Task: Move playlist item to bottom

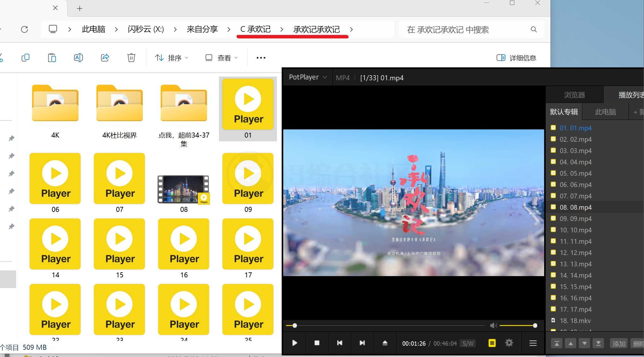Action: (598, 343)
